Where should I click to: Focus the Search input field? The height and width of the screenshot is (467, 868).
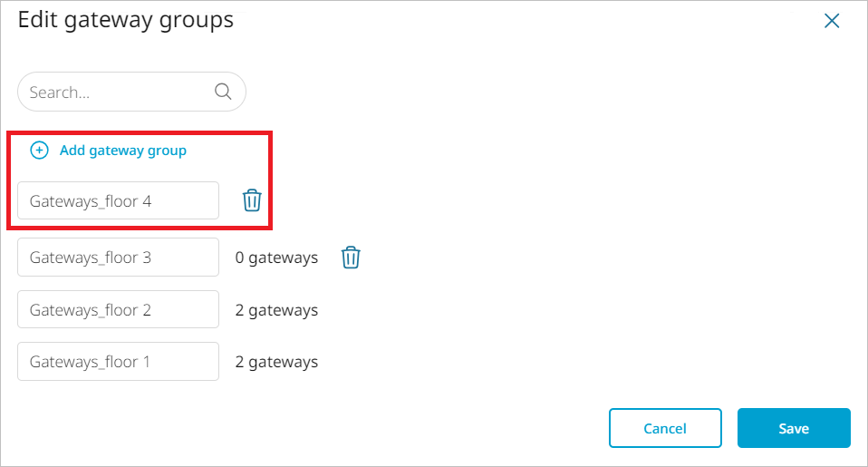[x=118, y=92]
